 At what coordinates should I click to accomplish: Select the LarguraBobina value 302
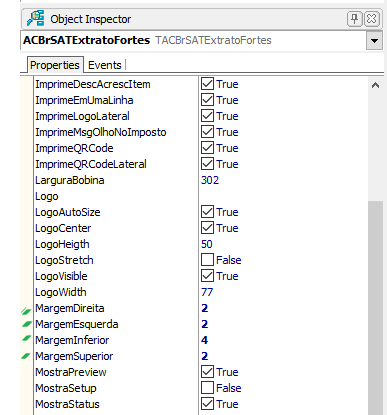click(x=210, y=180)
